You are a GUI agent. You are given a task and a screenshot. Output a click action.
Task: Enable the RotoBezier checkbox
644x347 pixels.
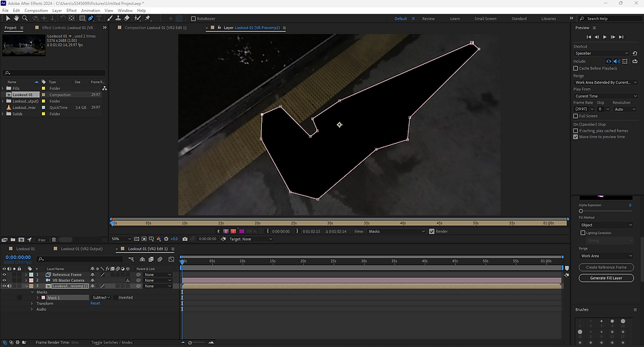pyautogui.click(x=194, y=18)
